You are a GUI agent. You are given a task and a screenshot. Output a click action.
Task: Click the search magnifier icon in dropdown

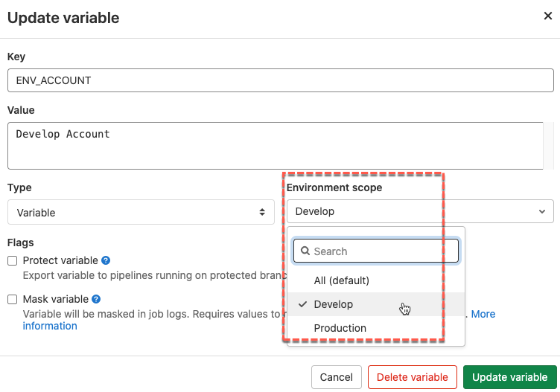(x=305, y=251)
